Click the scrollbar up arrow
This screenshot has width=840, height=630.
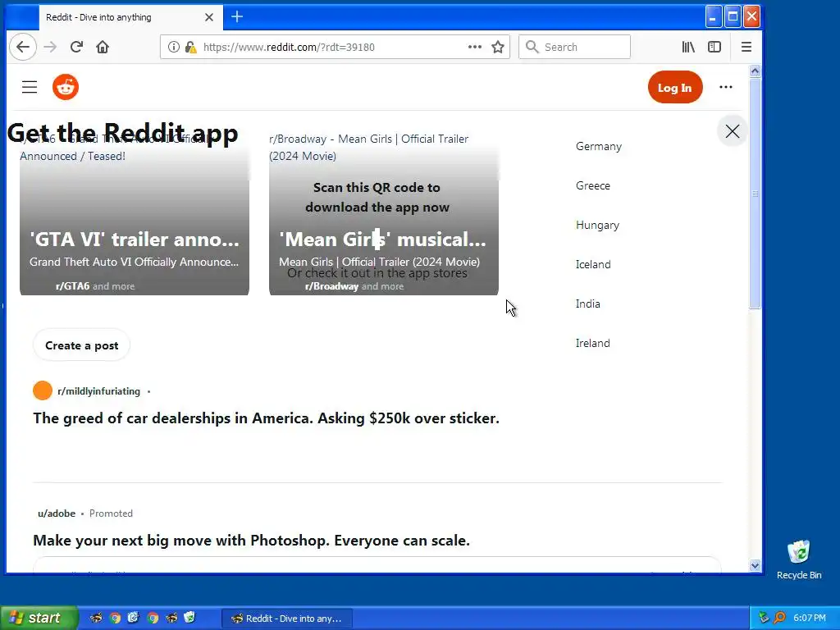click(x=755, y=71)
